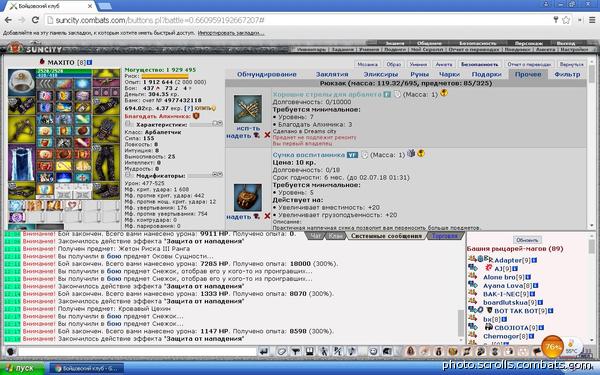Screen dimensions: 600x375
Task: Delete the Сумка воспитанника bag via red X
Action: coord(267,216)
